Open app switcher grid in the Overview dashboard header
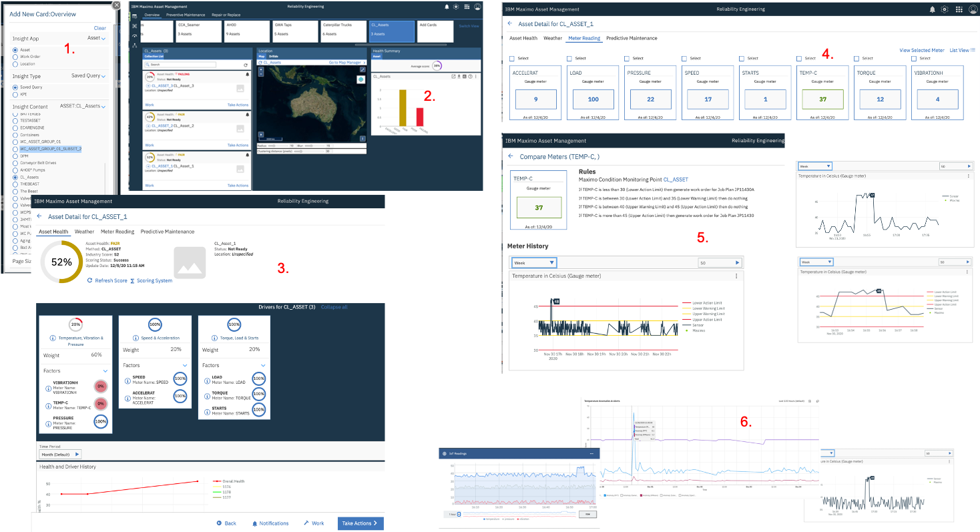Viewport: 980px width, 532px height. pyautogui.click(x=467, y=6)
